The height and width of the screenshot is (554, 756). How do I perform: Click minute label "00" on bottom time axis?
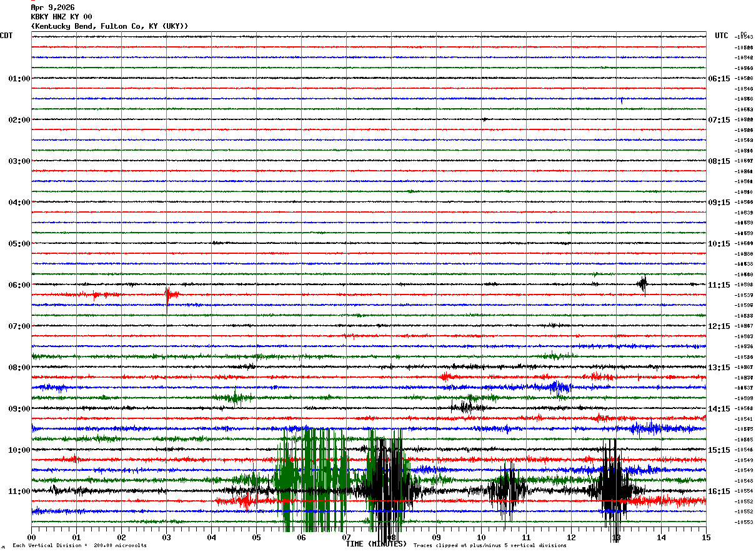(31, 537)
